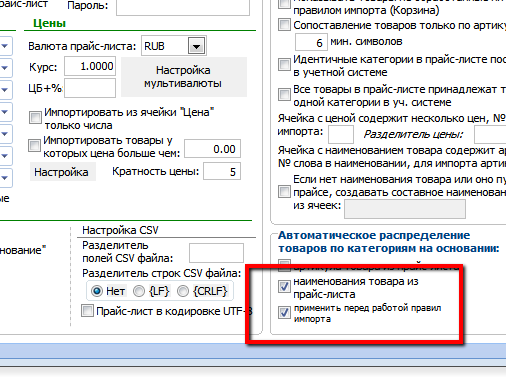Open Настройка мультивалюты settings
The height and width of the screenshot is (380, 506).
click(x=184, y=77)
